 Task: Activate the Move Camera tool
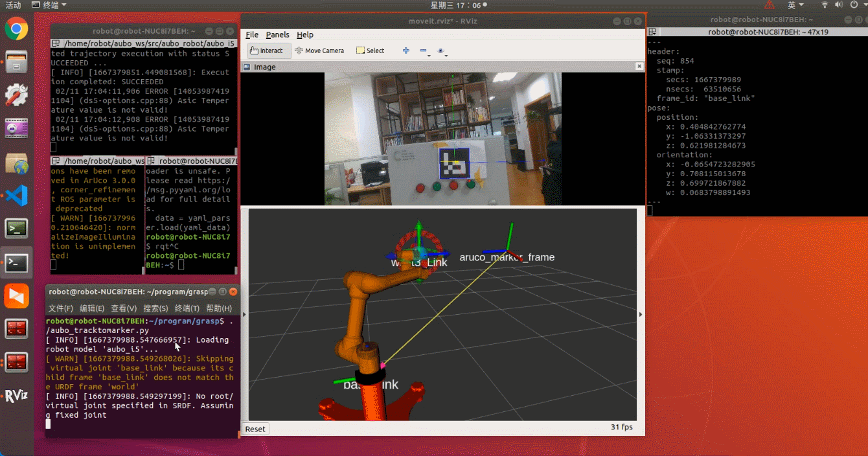click(x=319, y=51)
